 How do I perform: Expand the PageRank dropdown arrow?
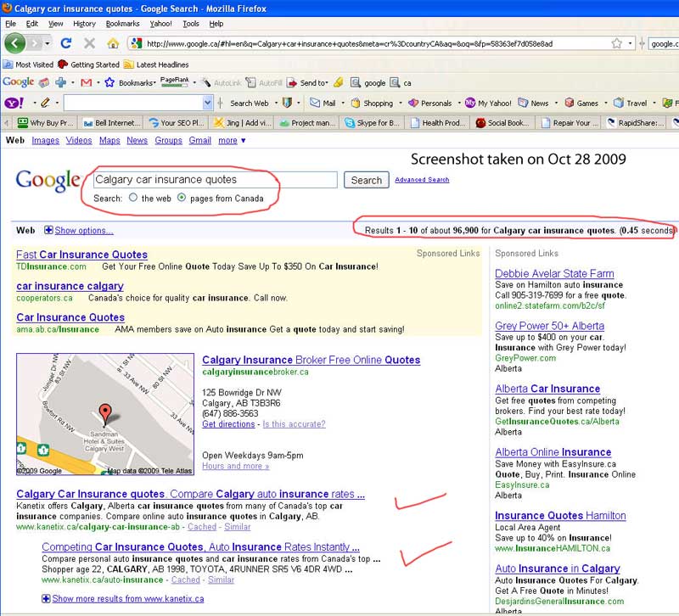[194, 82]
